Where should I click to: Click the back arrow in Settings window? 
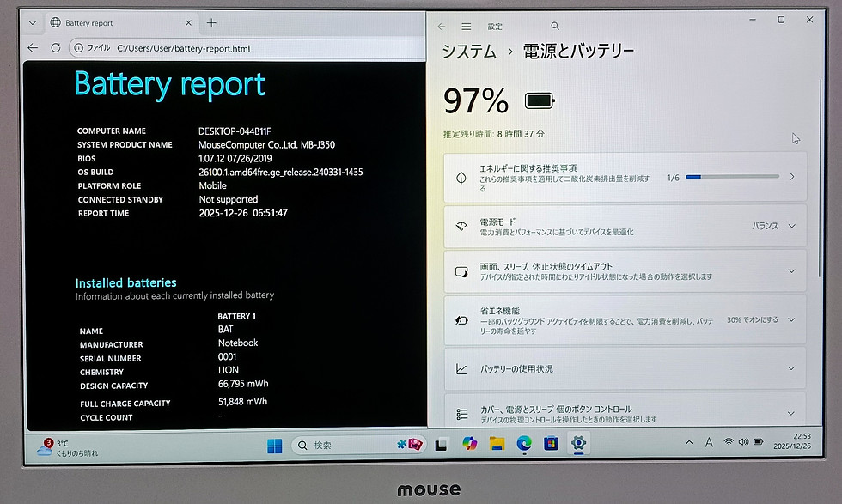click(x=442, y=27)
